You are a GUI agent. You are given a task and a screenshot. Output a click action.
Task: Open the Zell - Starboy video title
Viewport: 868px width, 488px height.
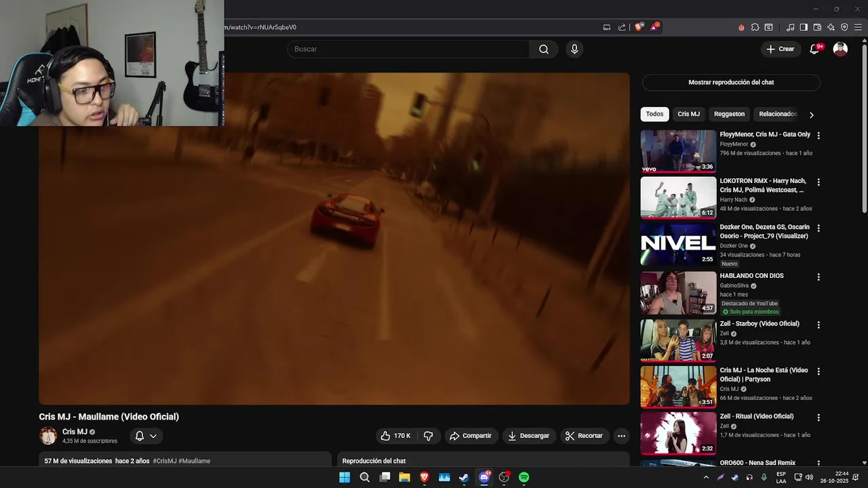[759, 323]
